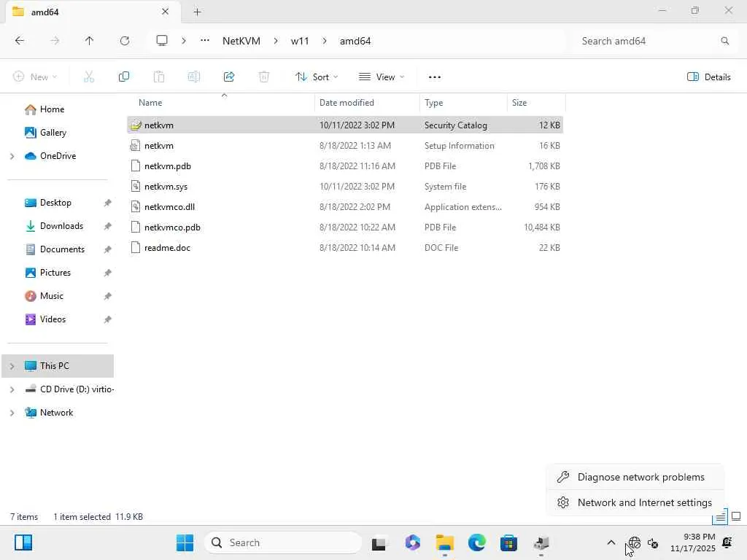Select the netkvm.sys file
Image resolution: width=747 pixels, height=560 pixels.
(x=345, y=187)
